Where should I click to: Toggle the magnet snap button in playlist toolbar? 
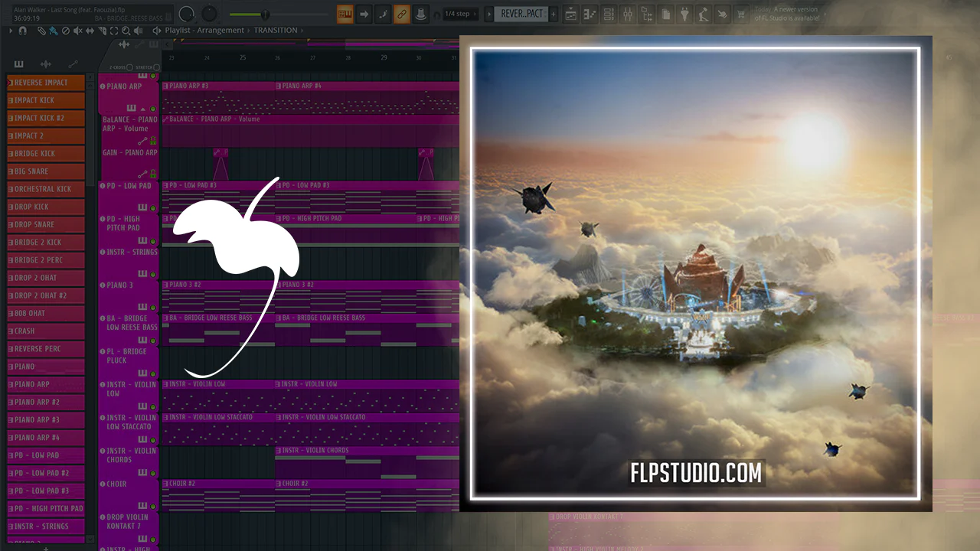pyautogui.click(x=23, y=31)
